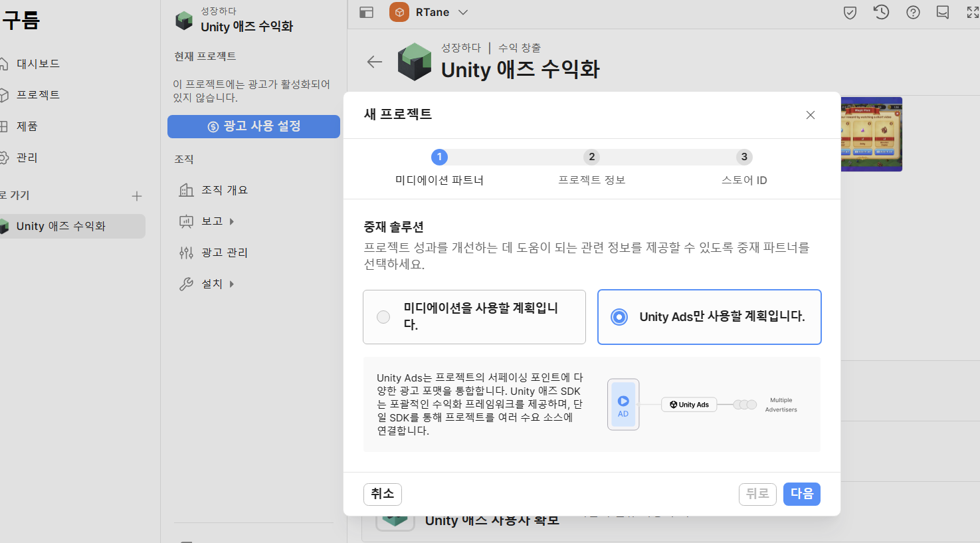The width and height of the screenshot is (980, 543).
Task: Go back using the left arrow
Action: click(x=375, y=62)
